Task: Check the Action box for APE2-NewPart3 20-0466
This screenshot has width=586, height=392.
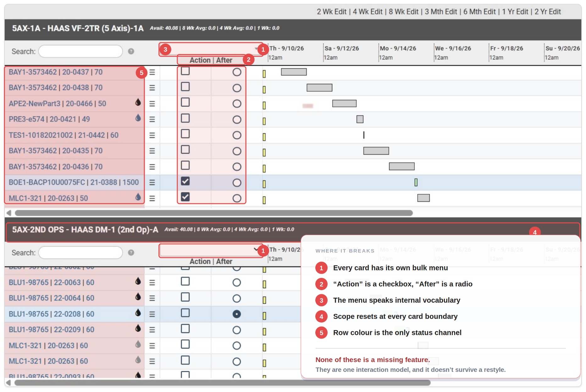Action: click(185, 102)
